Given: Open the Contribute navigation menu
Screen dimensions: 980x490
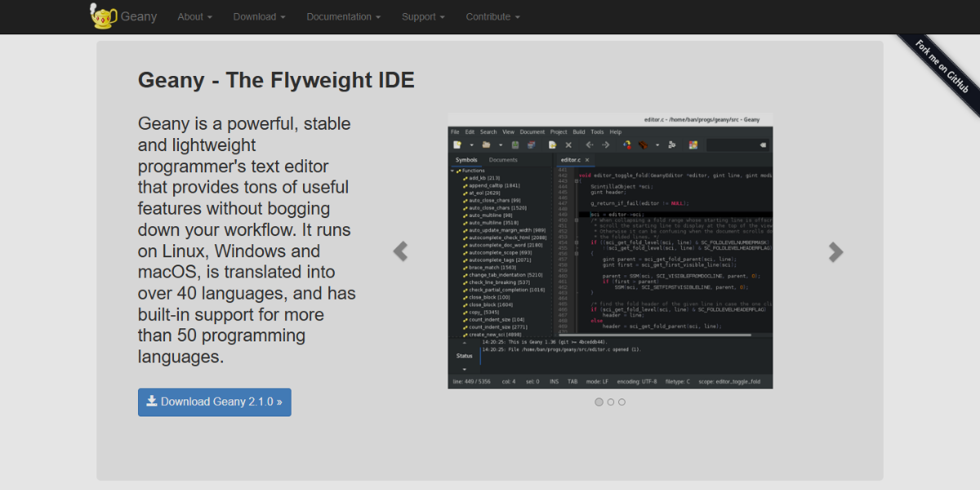Looking at the screenshot, I should [x=492, y=16].
